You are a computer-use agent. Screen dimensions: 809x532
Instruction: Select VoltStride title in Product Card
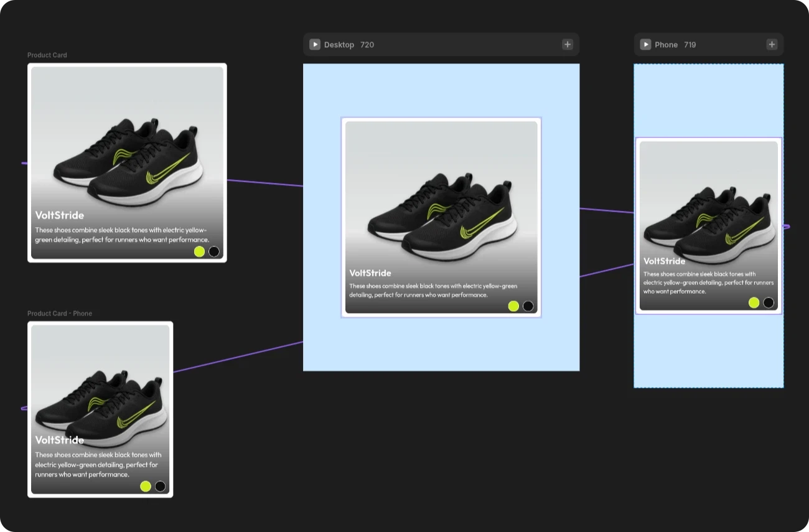60,215
